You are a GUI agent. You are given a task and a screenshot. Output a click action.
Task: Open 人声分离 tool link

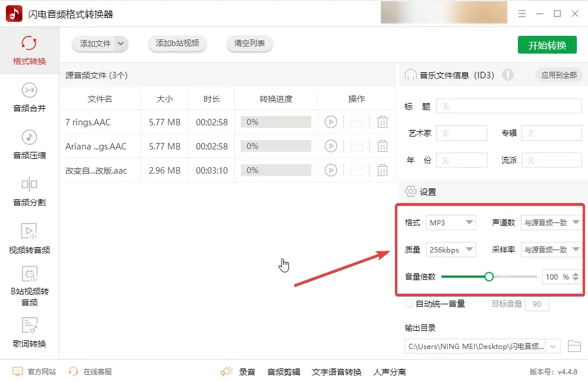coord(390,372)
